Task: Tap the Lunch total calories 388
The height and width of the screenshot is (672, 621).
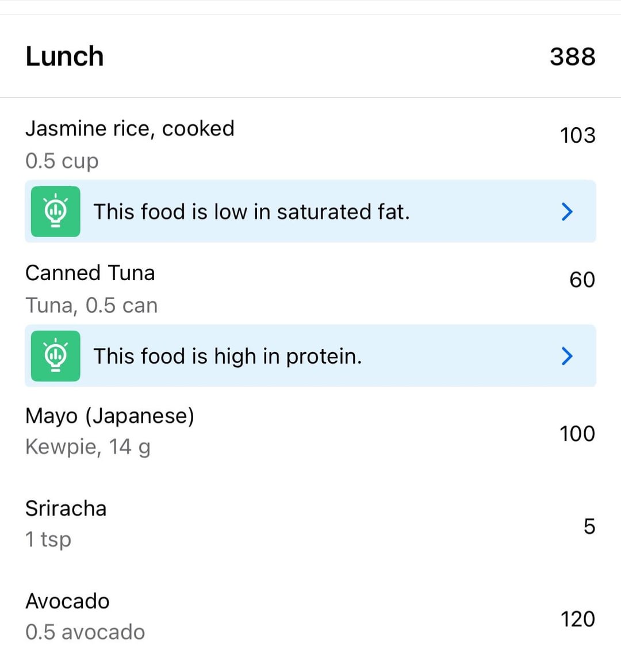Action: (572, 56)
